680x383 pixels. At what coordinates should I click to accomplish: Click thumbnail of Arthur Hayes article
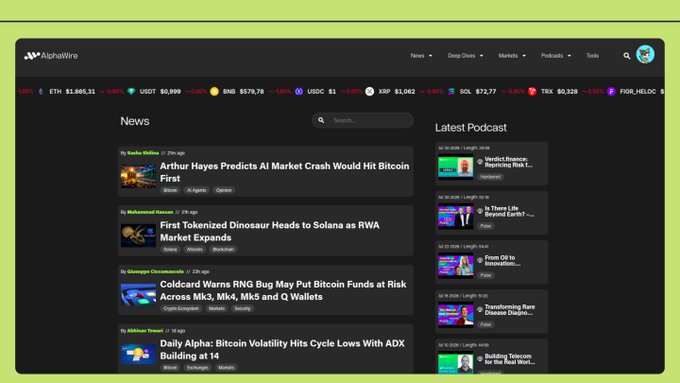138,176
